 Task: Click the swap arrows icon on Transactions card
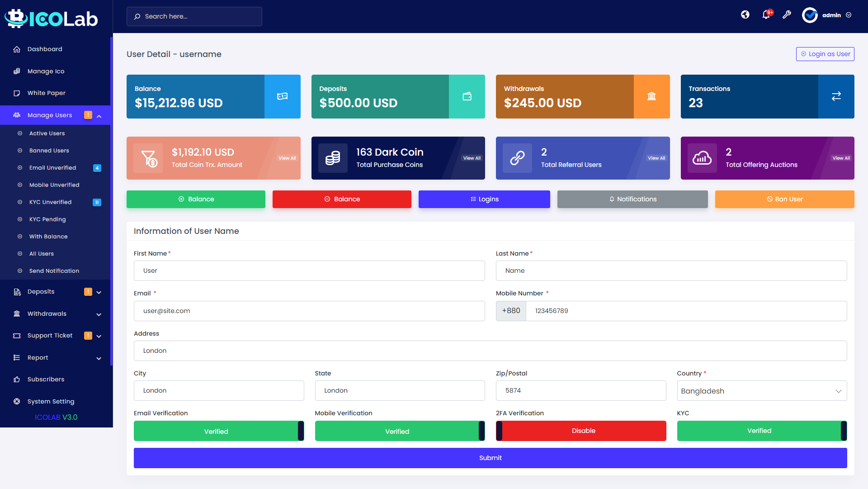pos(836,96)
